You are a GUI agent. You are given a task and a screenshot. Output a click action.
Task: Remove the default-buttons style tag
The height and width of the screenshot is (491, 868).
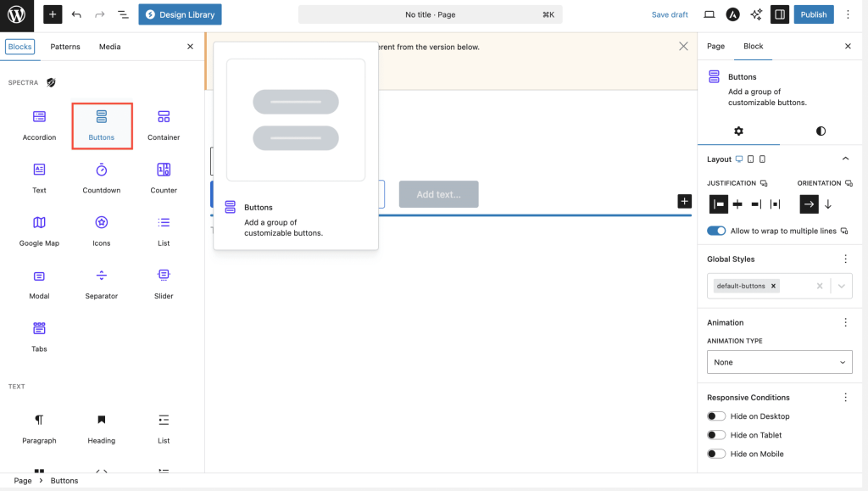[773, 287]
